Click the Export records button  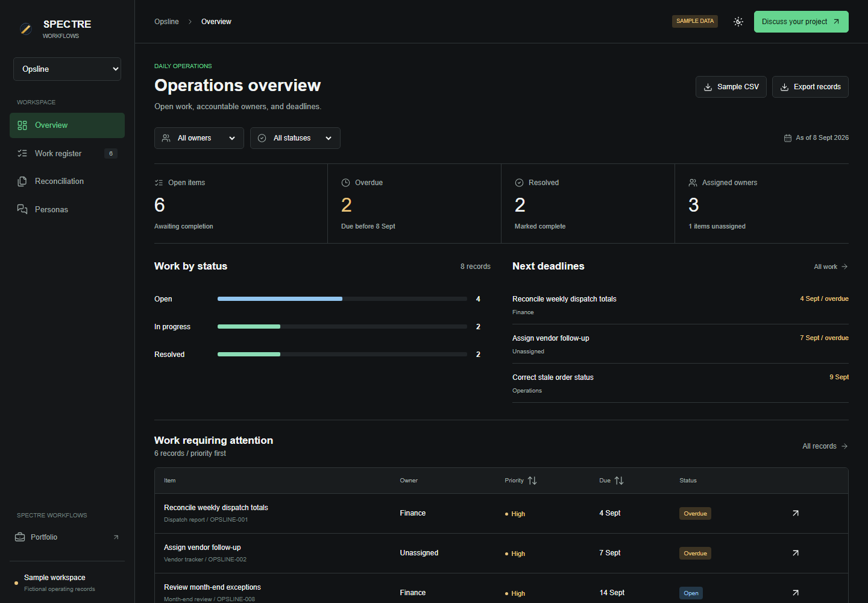[810, 87]
